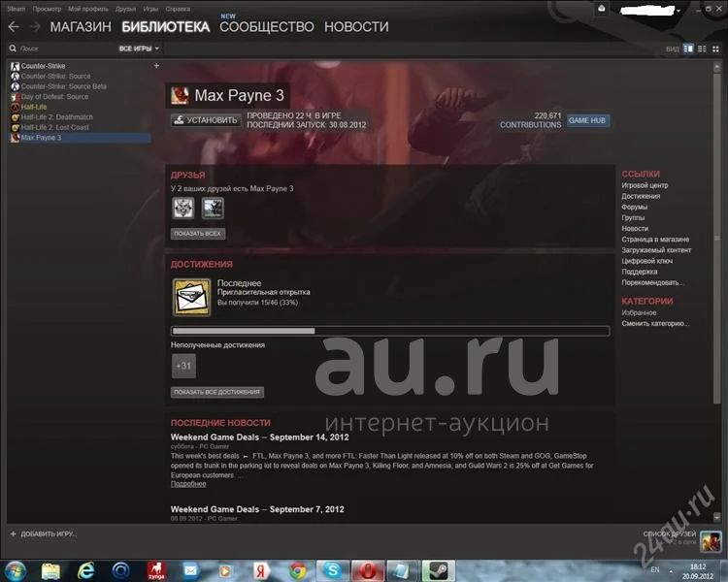Switch to detail view icon

click(x=688, y=48)
